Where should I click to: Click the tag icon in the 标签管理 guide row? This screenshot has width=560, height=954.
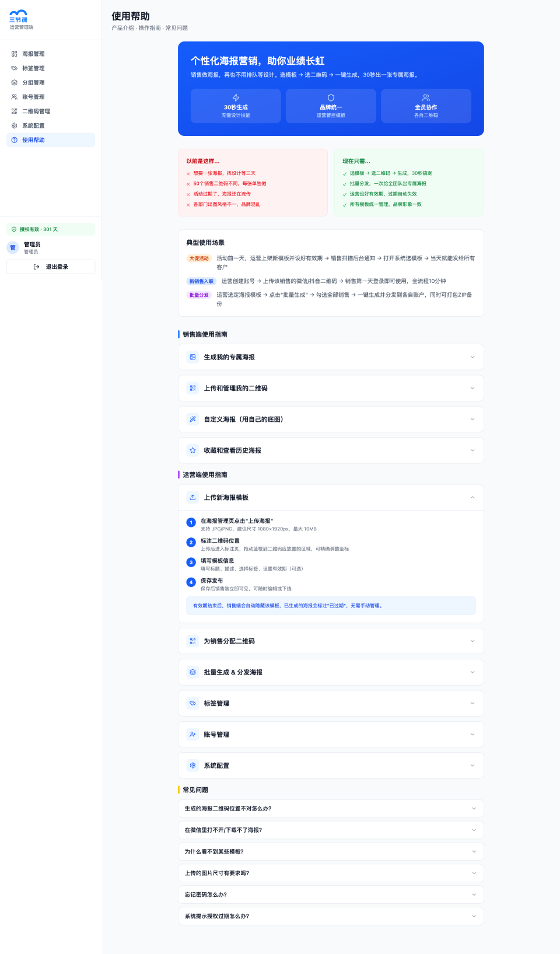(192, 703)
